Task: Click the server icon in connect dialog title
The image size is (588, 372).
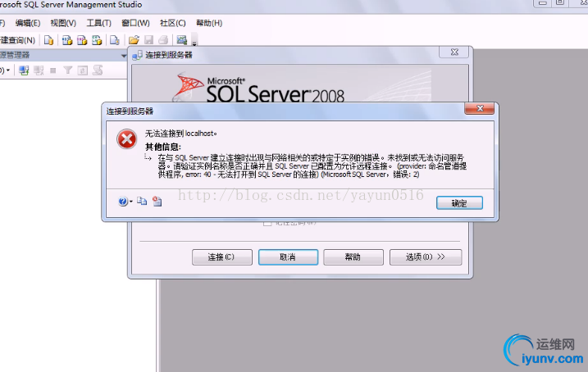Action: click(x=137, y=56)
